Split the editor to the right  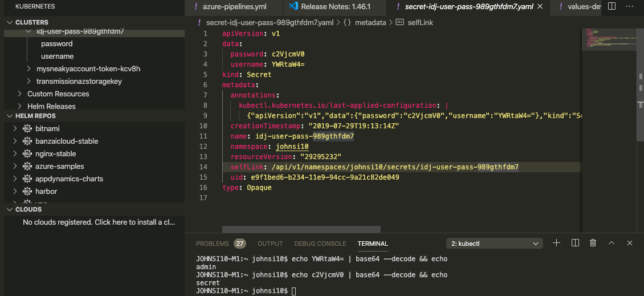tap(612, 7)
